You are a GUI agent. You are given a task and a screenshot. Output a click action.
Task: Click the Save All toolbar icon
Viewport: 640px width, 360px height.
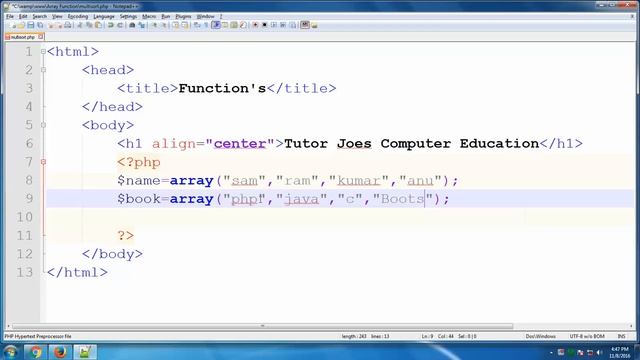click(40, 25)
